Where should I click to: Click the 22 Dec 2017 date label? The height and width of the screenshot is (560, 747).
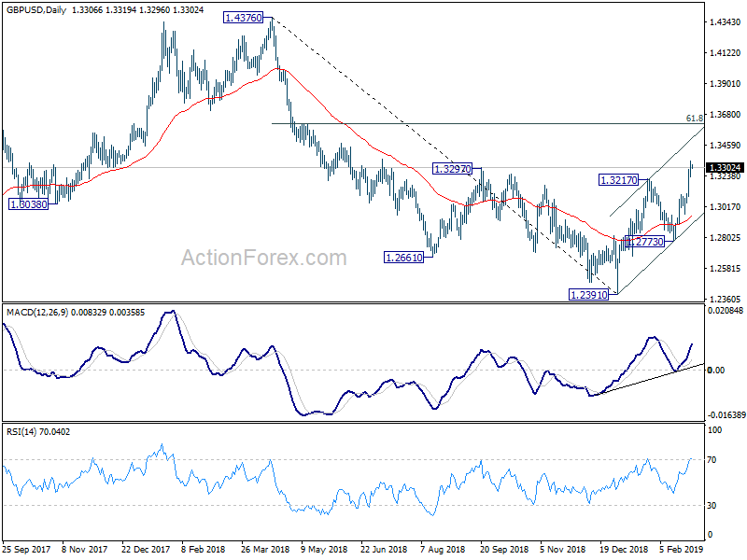[x=146, y=549]
